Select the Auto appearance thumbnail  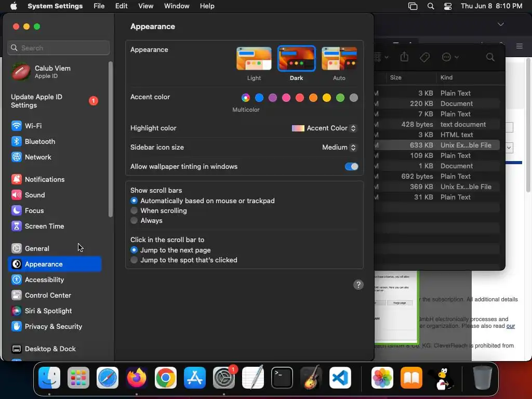339,59
